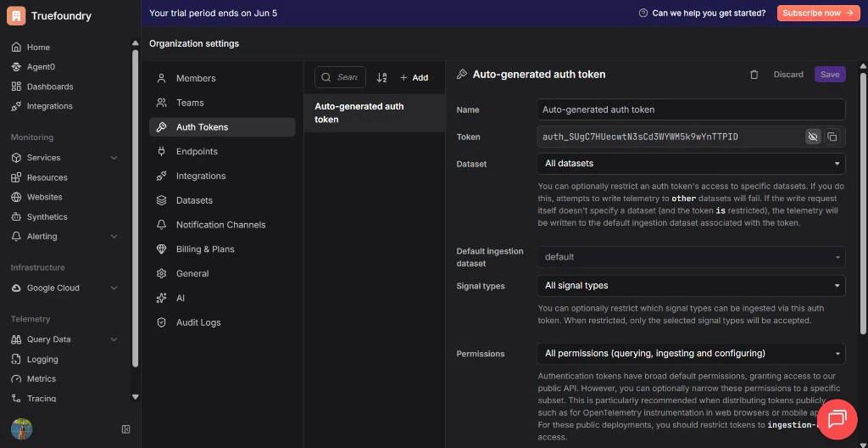Click the alphabetical sort icon
The width and height of the screenshot is (868, 448).
[x=381, y=77]
